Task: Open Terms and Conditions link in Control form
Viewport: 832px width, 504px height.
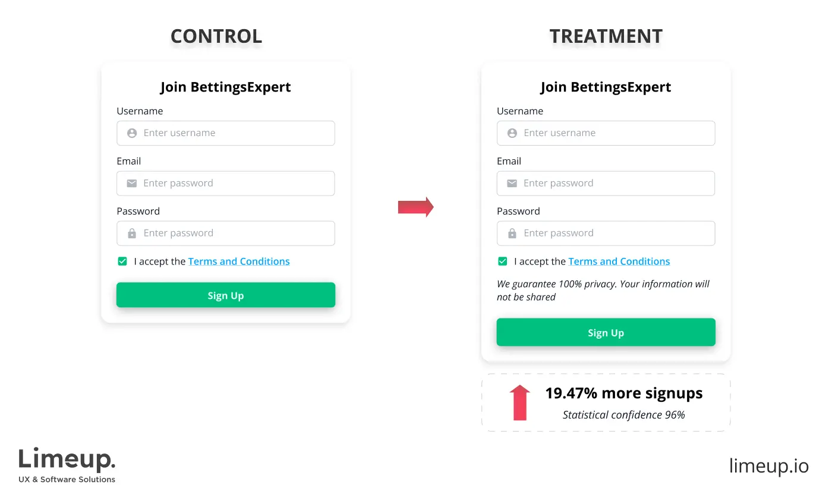Action: pos(239,262)
